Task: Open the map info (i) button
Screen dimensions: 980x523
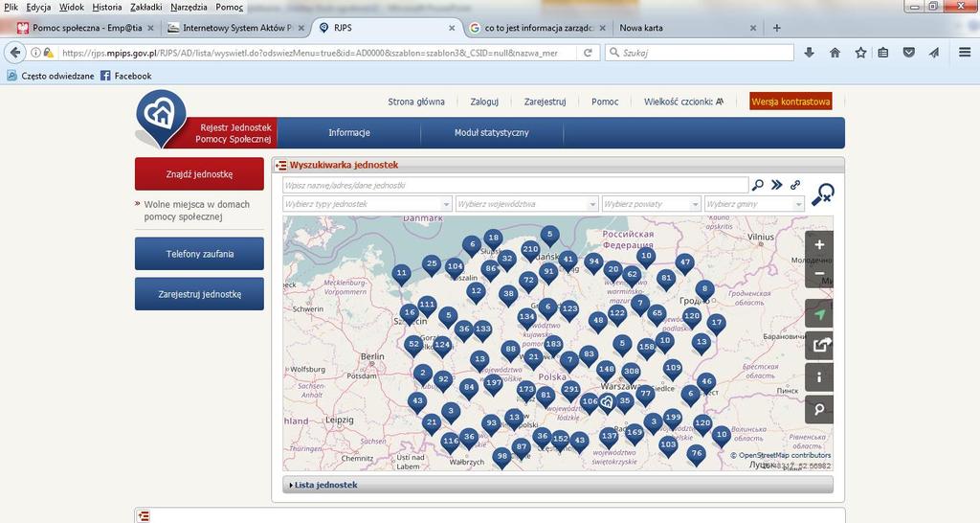Action: [819, 377]
